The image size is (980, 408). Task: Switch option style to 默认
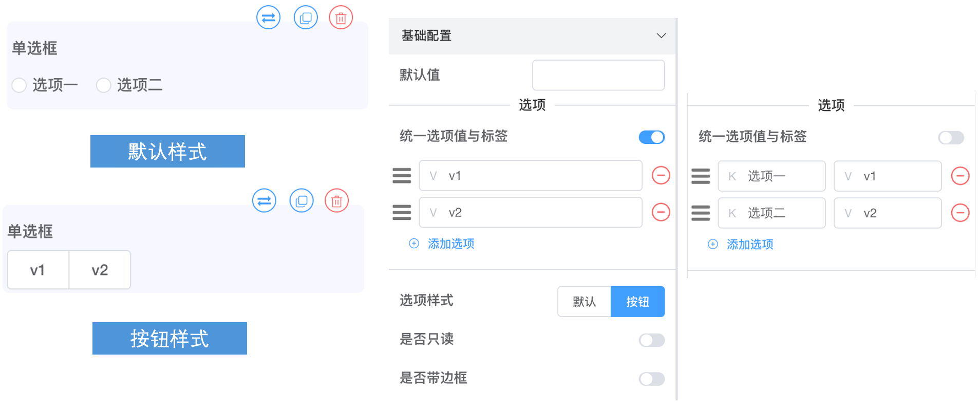[584, 302]
